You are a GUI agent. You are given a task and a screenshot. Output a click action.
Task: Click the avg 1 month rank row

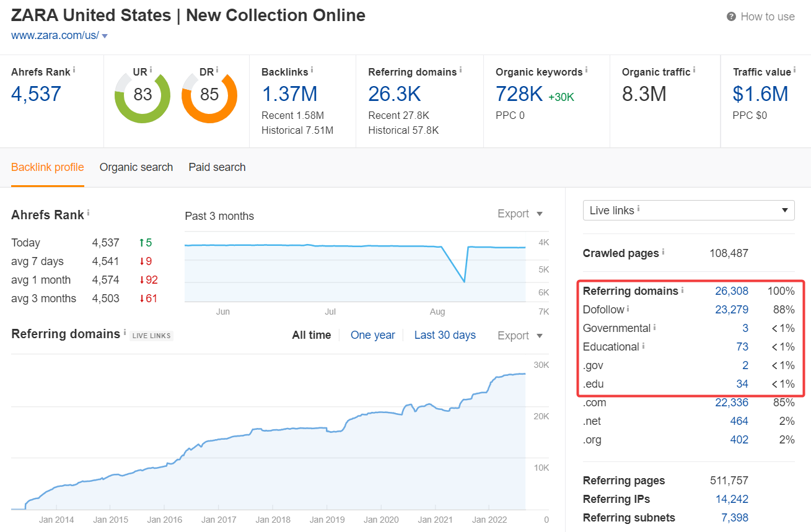84,280
